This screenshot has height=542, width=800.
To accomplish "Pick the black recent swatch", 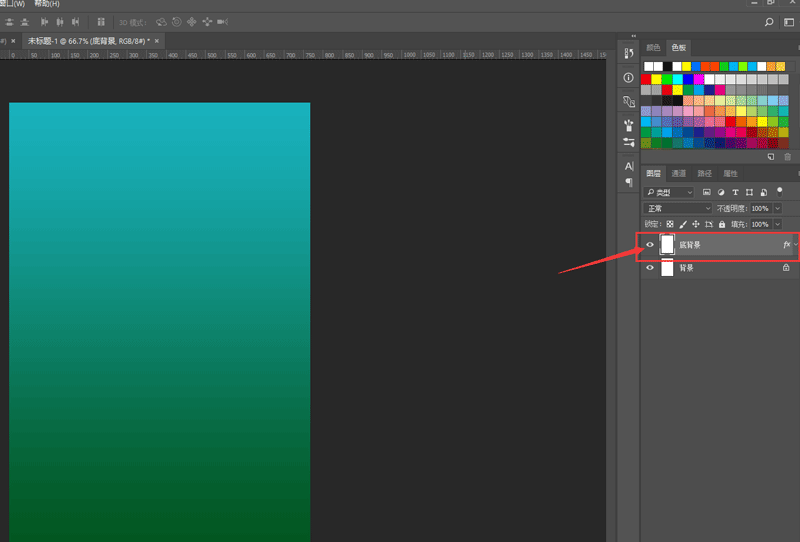I will click(667, 66).
